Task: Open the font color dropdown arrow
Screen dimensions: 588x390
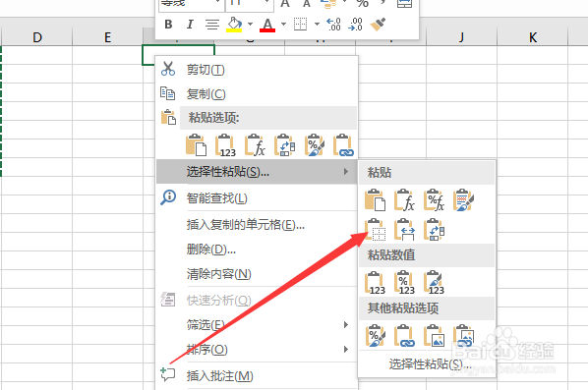Action: pyautogui.click(x=283, y=25)
